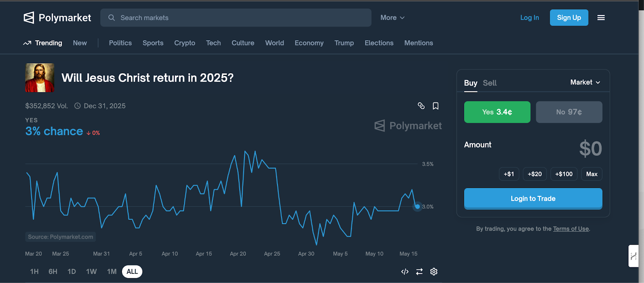
Task: Click Login to Trade button
Action: [533, 198]
